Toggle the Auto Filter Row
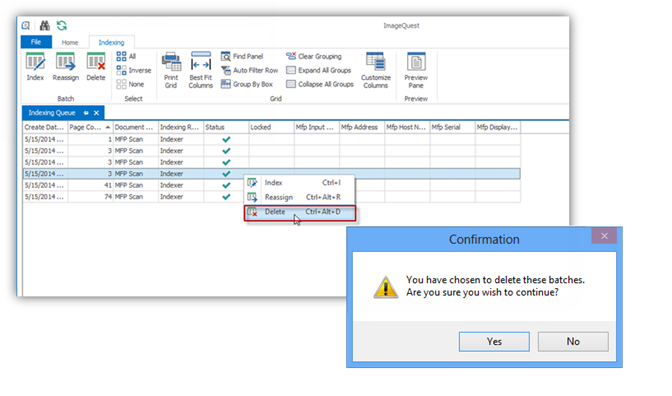The width and height of the screenshot is (672, 396). pyautogui.click(x=249, y=70)
